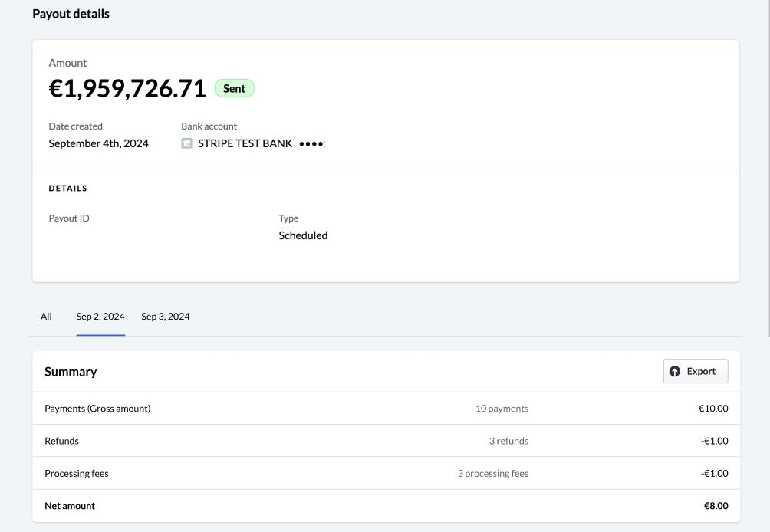View the 3 refunds details

point(511,441)
